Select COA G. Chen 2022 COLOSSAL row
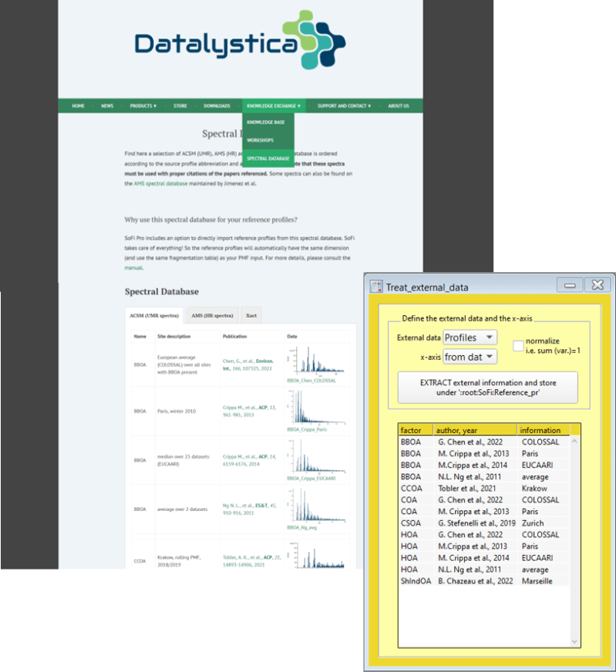This screenshot has width=616, height=672. coord(484,499)
